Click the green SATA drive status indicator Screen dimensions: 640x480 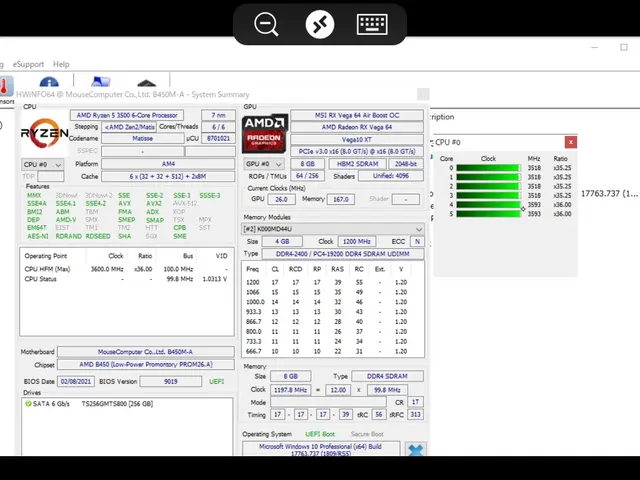point(27,404)
